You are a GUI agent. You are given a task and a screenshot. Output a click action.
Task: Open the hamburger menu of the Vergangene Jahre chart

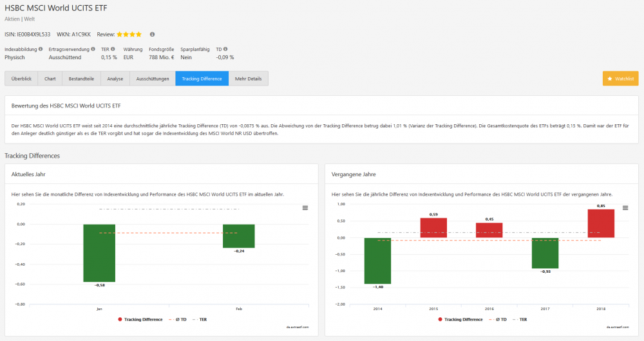click(x=625, y=207)
